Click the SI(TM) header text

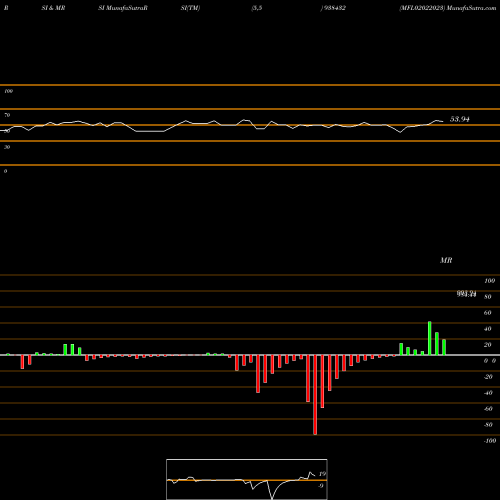(190, 8)
